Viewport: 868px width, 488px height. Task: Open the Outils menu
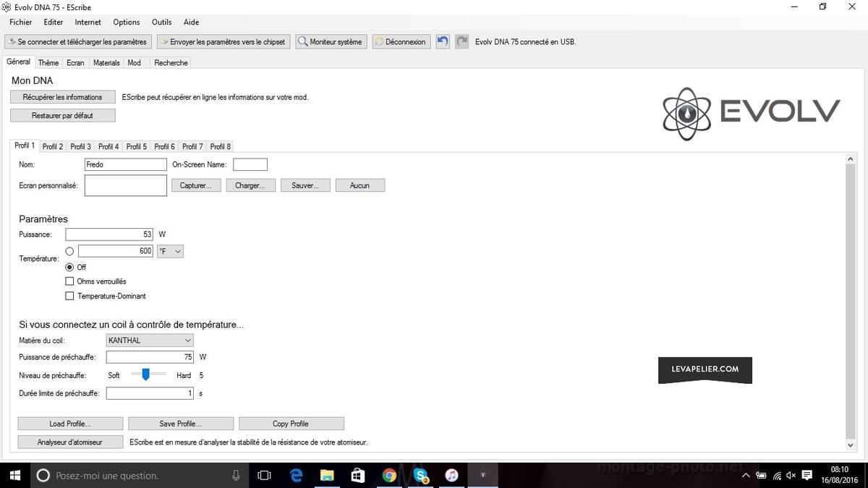coord(162,22)
